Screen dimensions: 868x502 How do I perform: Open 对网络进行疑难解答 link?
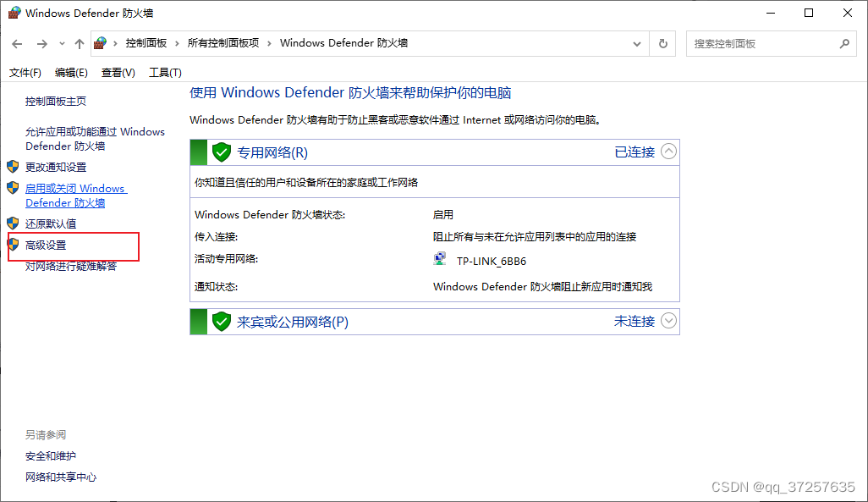coord(71,267)
